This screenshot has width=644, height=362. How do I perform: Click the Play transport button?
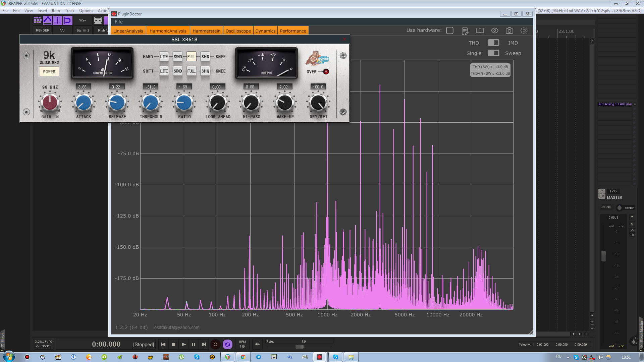(x=183, y=344)
